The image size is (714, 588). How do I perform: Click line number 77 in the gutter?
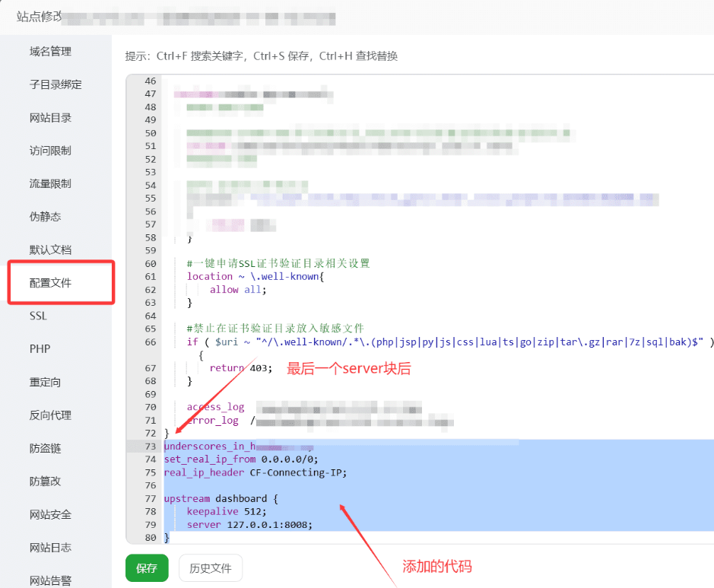click(148, 499)
